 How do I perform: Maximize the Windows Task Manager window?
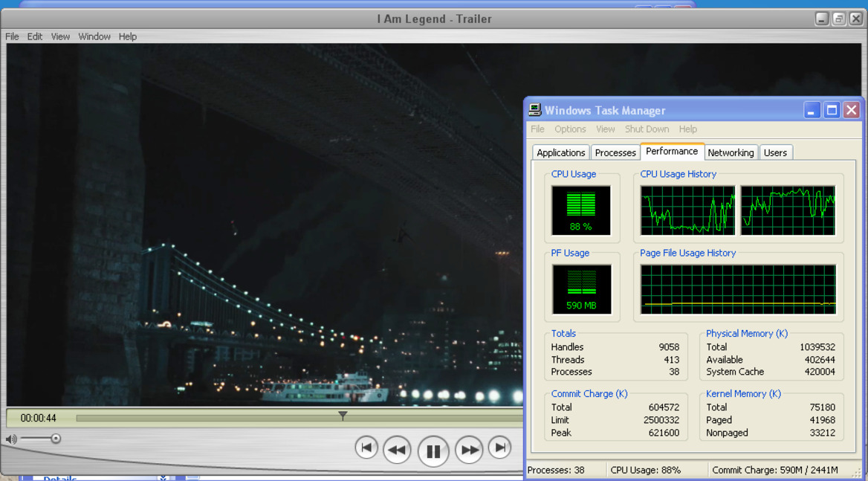click(x=832, y=110)
